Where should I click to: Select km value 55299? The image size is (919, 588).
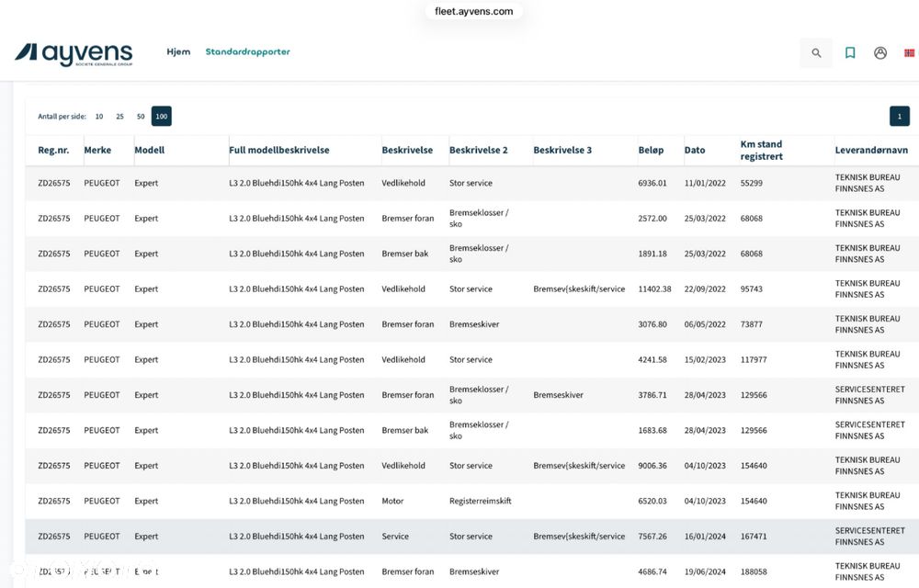(751, 183)
